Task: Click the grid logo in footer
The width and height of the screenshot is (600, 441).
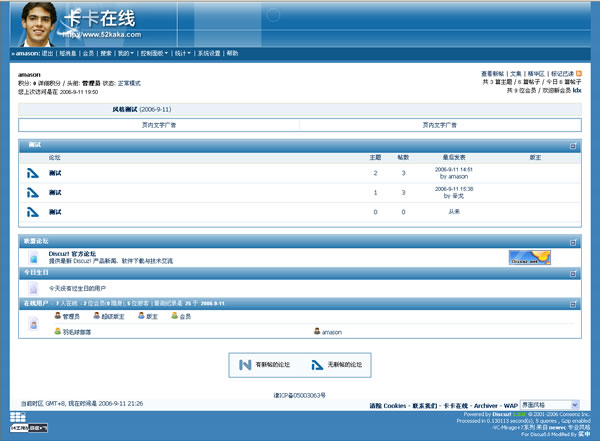Action: (x=18, y=417)
